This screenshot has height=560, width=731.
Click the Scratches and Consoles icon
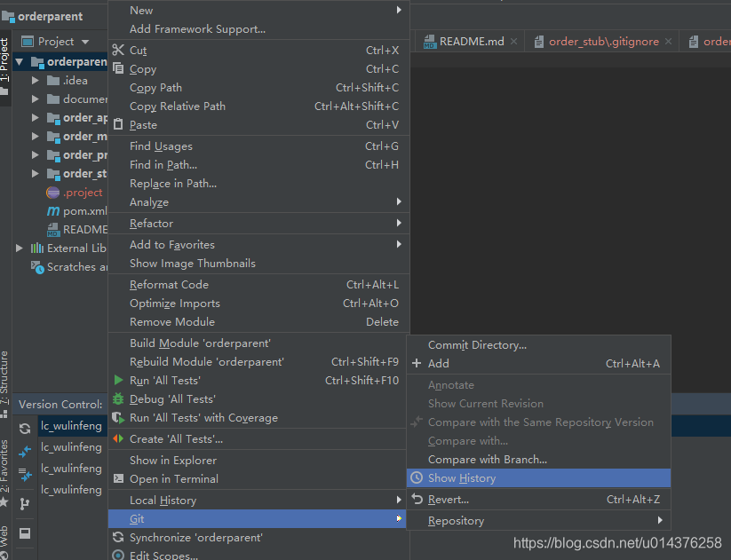(x=37, y=266)
